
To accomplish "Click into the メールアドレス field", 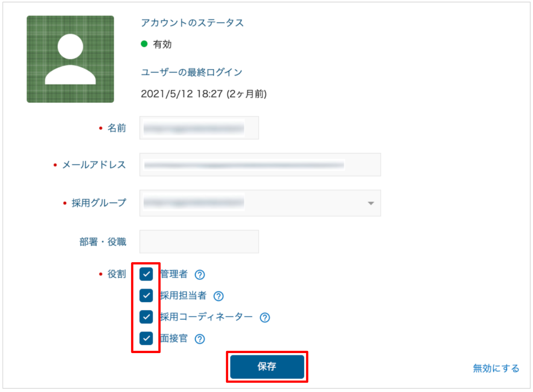I will [260, 165].
